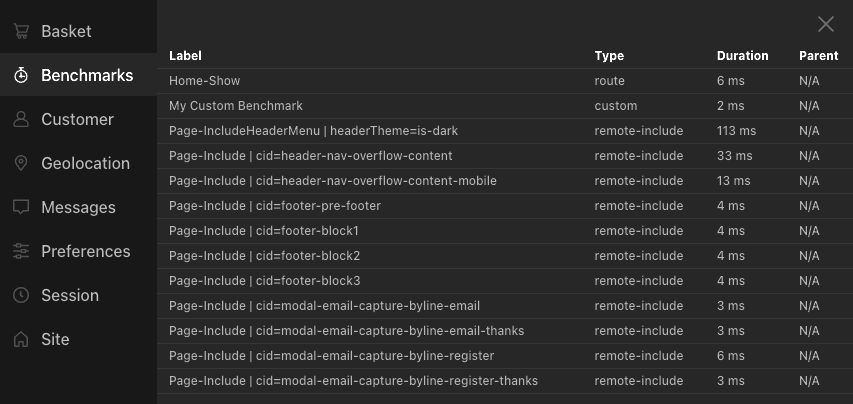Click the Customer person icon
This screenshot has width=853, height=404.
click(20, 119)
